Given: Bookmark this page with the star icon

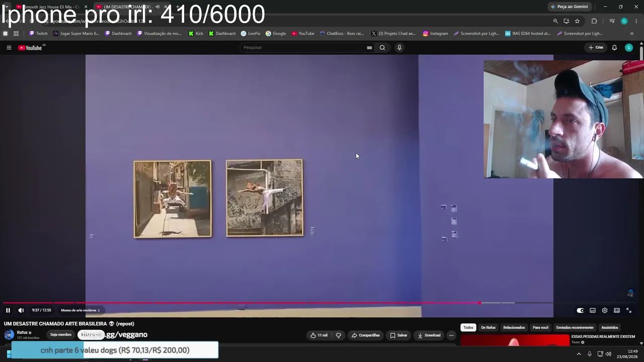Looking at the screenshot, I should click(577, 21).
